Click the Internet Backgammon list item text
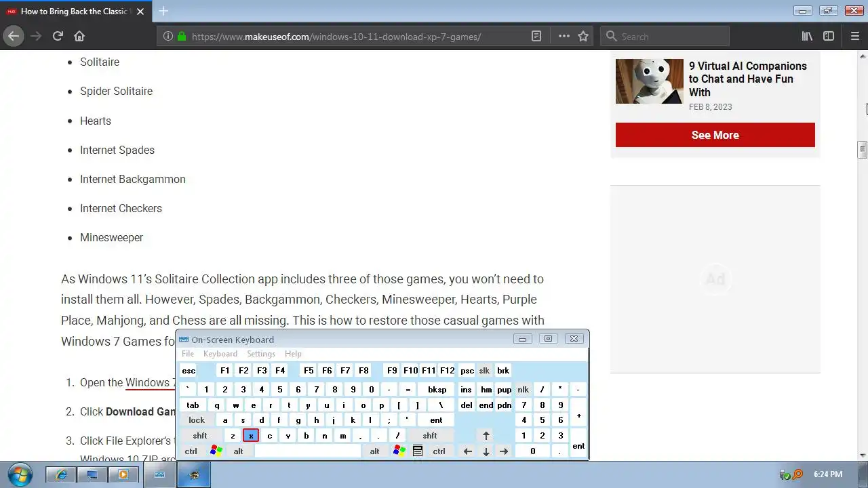The width and height of the screenshot is (868, 488). (133, 179)
